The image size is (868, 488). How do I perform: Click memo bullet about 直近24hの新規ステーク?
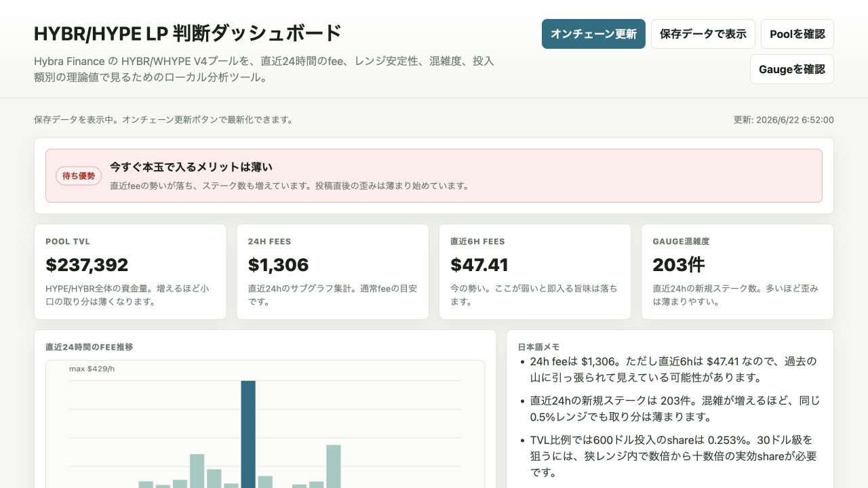tap(675, 408)
